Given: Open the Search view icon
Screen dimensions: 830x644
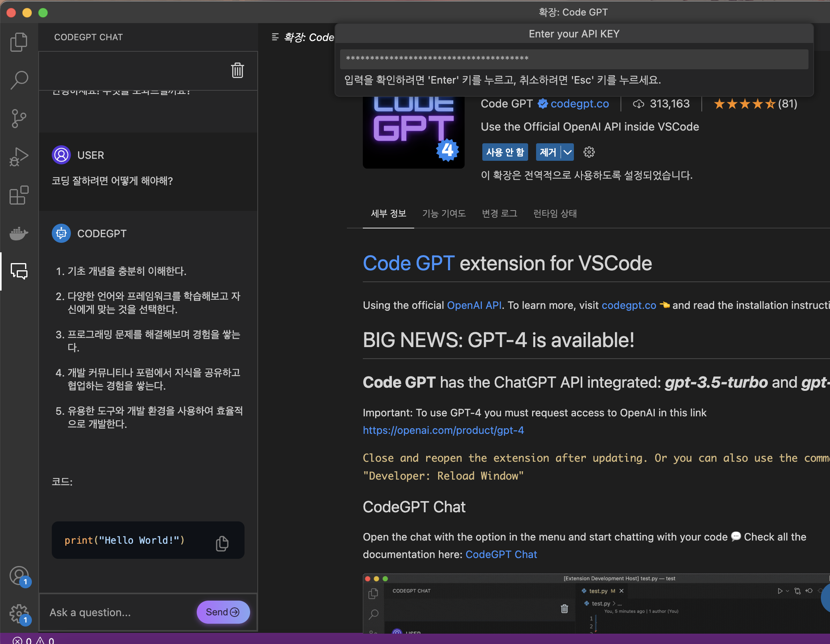Looking at the screenshot, I should click(x=19, y=80).
